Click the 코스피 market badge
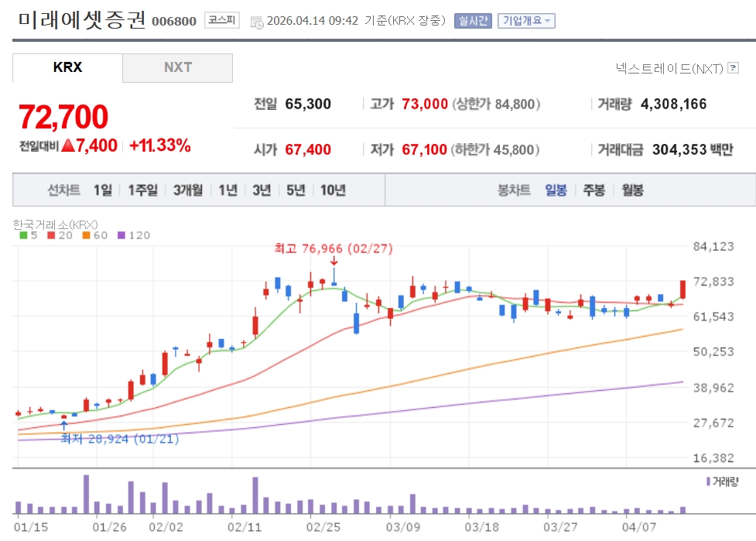The height and width of the screenshot is (541, 756). (222, 20)
